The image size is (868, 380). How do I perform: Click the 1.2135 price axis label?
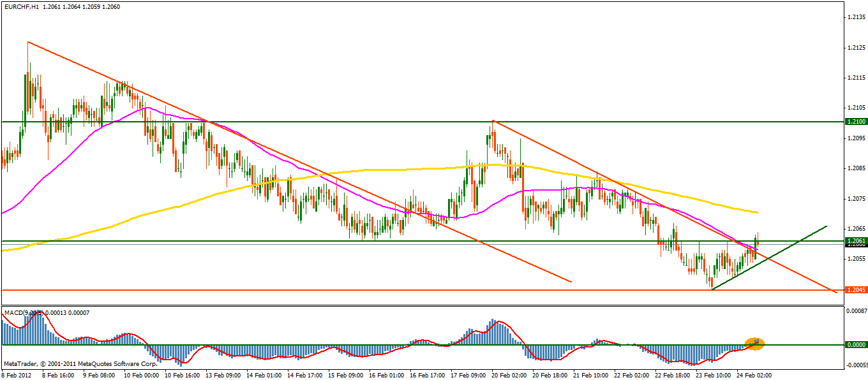point(855,17)
